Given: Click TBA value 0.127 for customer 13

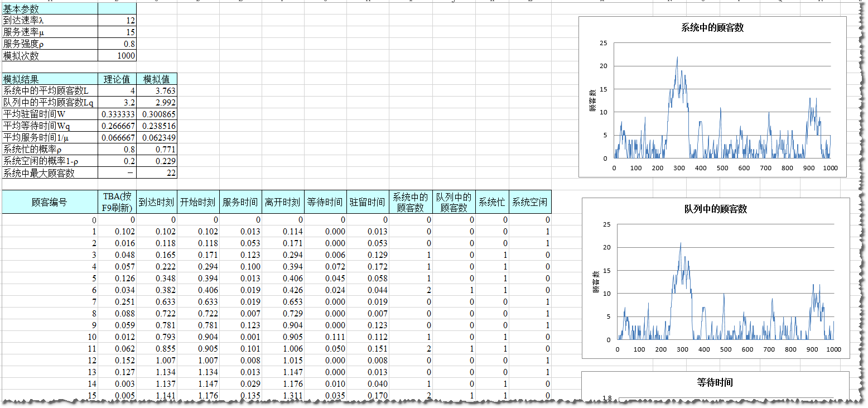Looking at the screenshot, I should (x=117, y=372).
